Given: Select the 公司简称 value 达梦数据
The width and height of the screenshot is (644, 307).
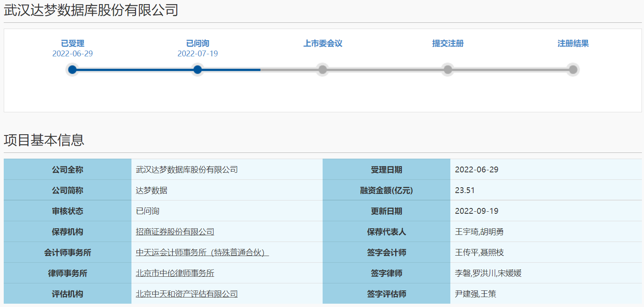Looking at the screenshot, I should (x=153, y=190).
